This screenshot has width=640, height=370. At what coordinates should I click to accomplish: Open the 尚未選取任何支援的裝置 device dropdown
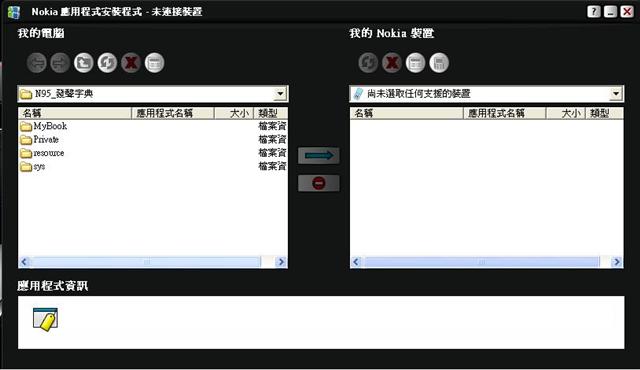pos(616,94)
